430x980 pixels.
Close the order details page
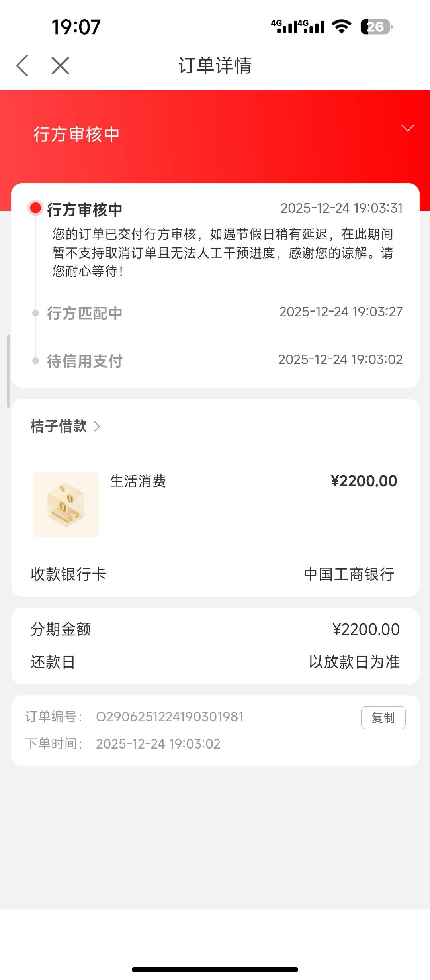[60, 66]
